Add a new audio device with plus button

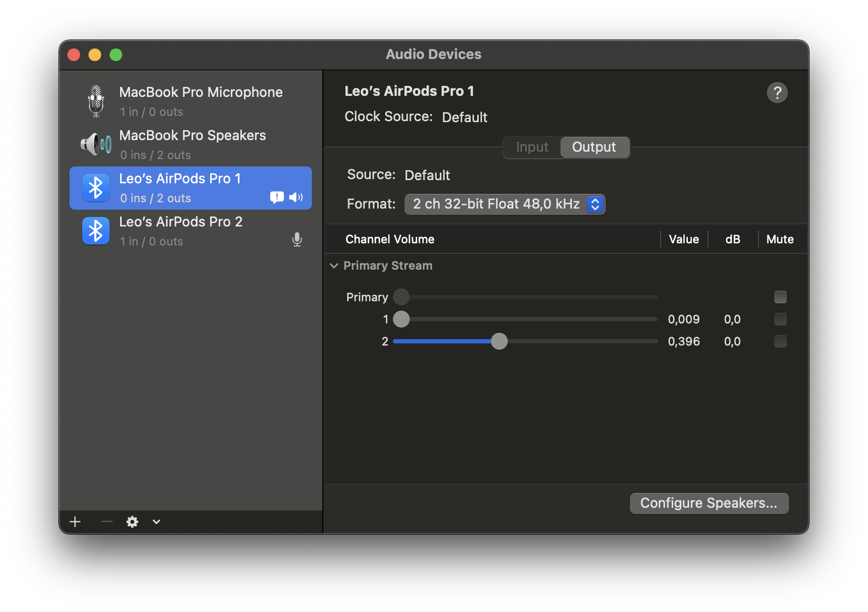(75, 521)
